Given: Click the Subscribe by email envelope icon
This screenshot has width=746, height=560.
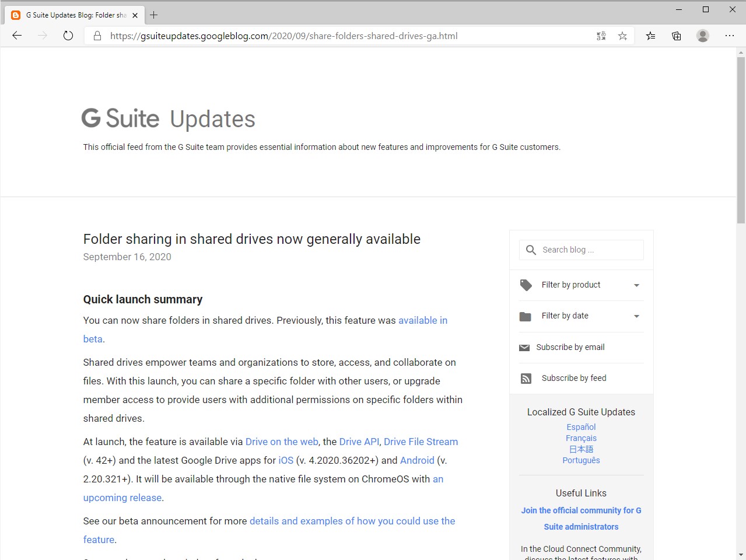Looking at the screenshot, I should pyautogui.click(x=525, y=347).
